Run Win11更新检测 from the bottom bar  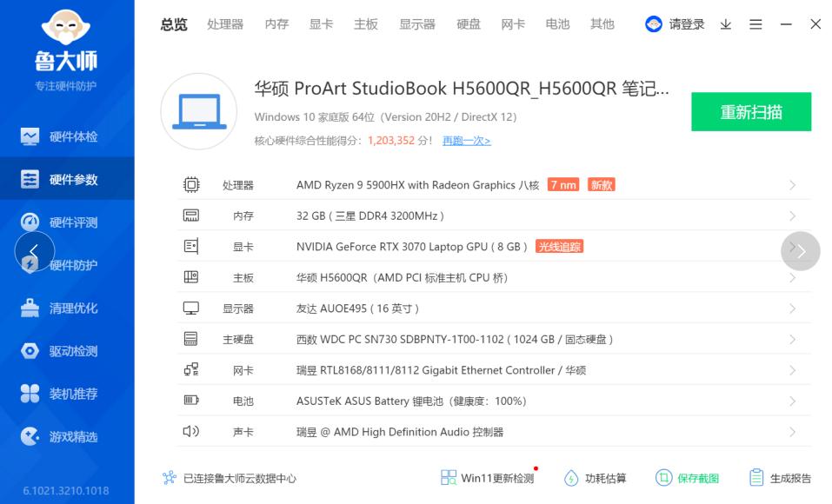(488, 478)
